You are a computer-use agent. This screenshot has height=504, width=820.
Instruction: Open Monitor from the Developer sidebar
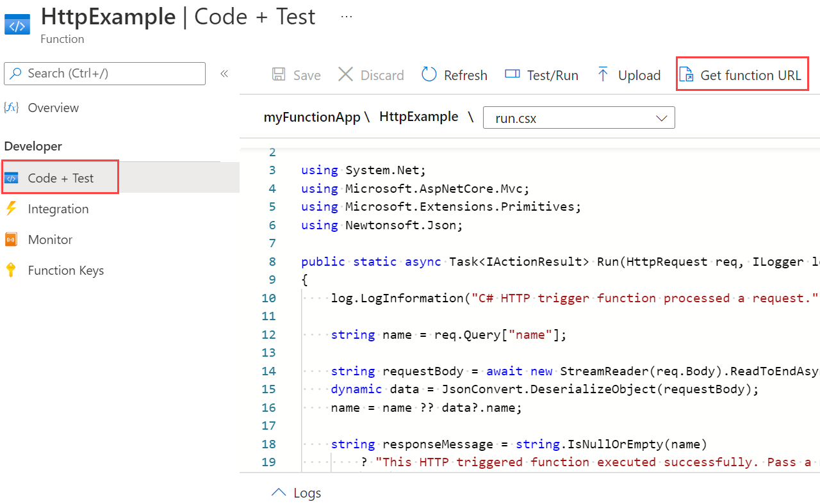point(12,239)
